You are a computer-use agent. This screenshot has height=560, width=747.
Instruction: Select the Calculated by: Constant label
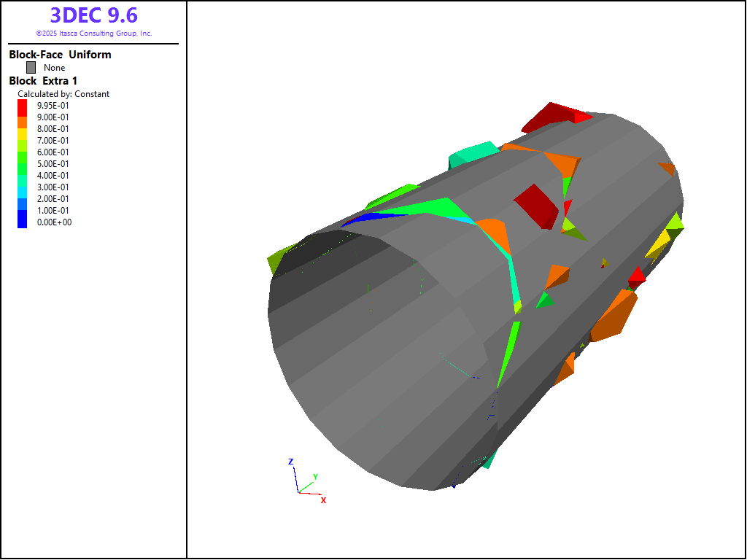coord(63,94)
